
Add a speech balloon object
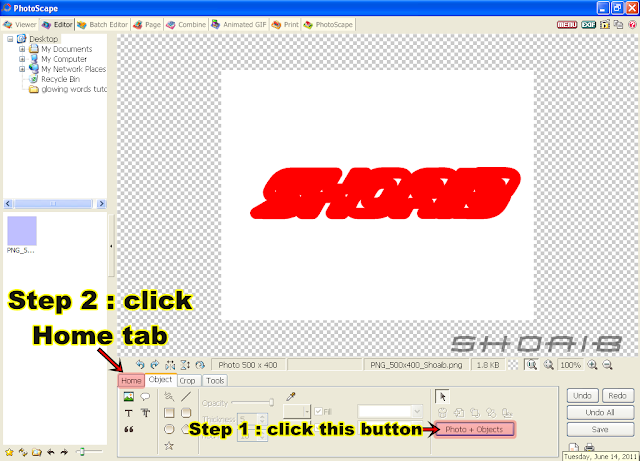(x=145, y=396)
